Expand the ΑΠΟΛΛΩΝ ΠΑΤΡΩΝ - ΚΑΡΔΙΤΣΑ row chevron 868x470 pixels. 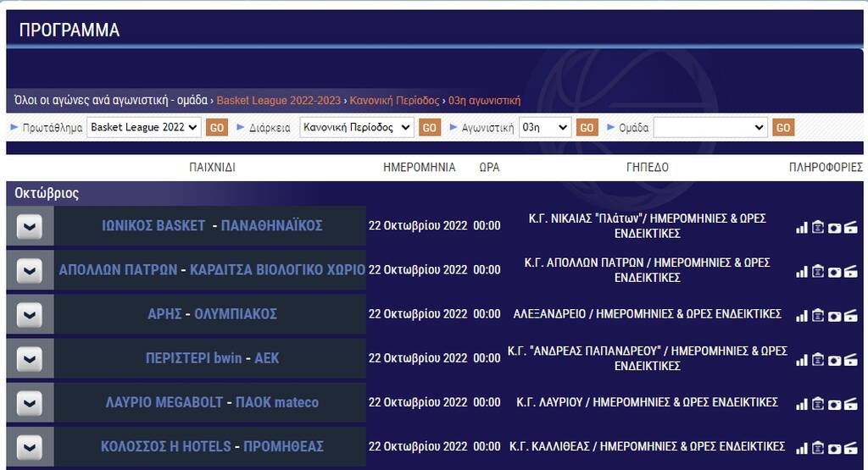[x=30, y=270]
